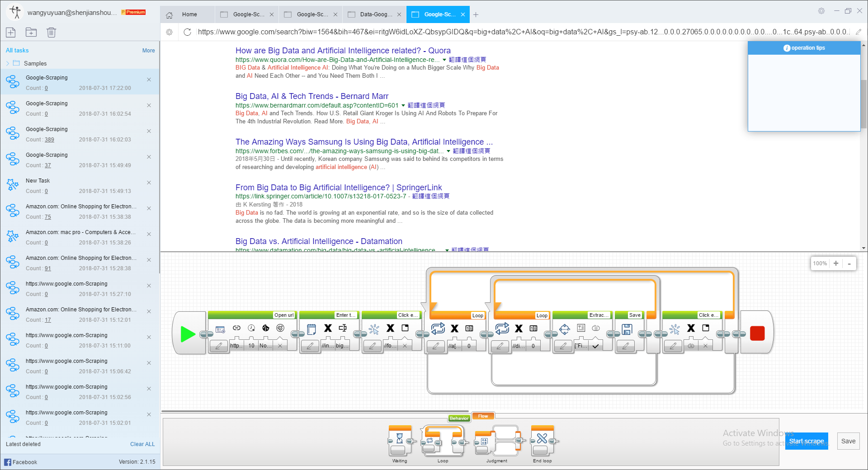Image resolution: width=868 pixels, height=470 pixels.
Task: Toggle the X option cell in first Click element block
Action: click(405, 346)
